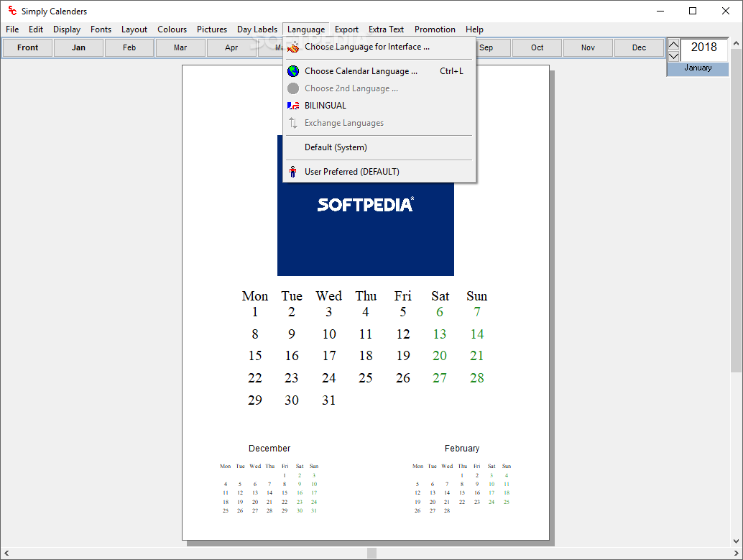Click the December mini calendar title
This screenshot has width=743, height=560.
point(269,448)
